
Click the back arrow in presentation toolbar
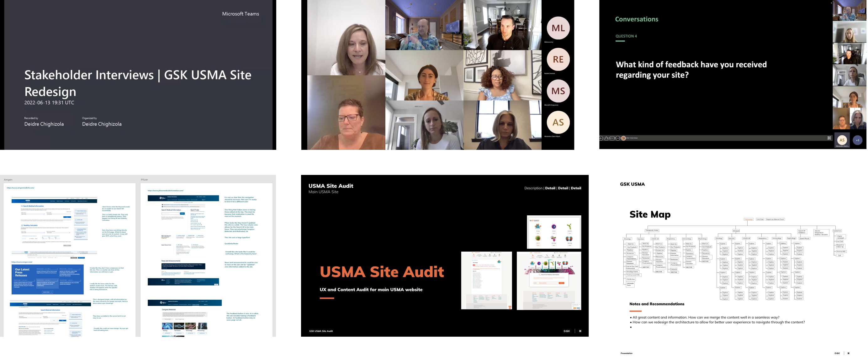pyautogui.click(x=601, y=139)
